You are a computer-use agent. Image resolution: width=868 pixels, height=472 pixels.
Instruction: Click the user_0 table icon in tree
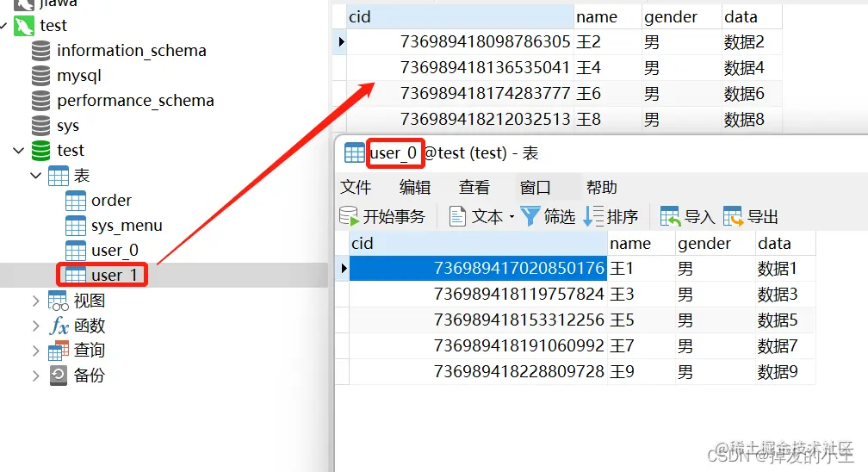tap(76, 251)
